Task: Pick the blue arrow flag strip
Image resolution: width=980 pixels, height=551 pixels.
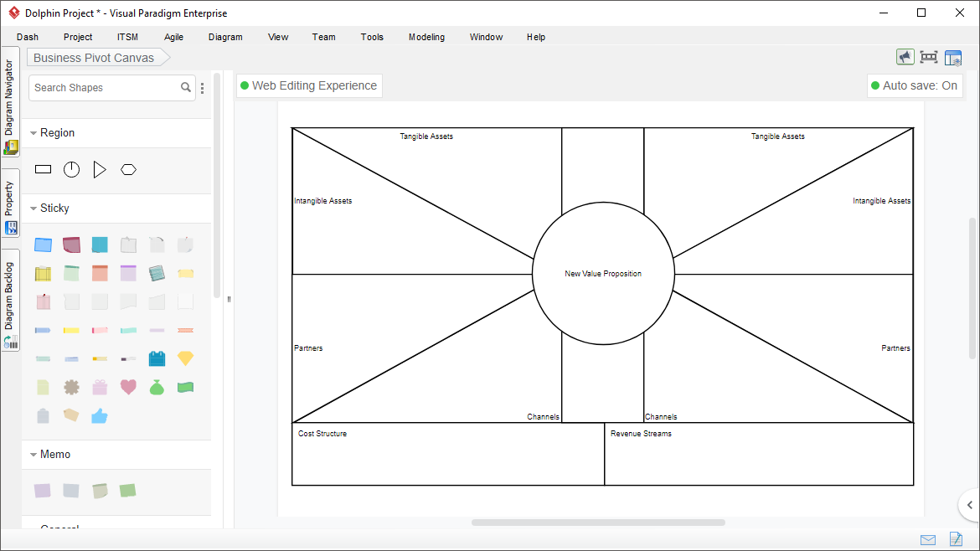Action: tap(43, 330)
